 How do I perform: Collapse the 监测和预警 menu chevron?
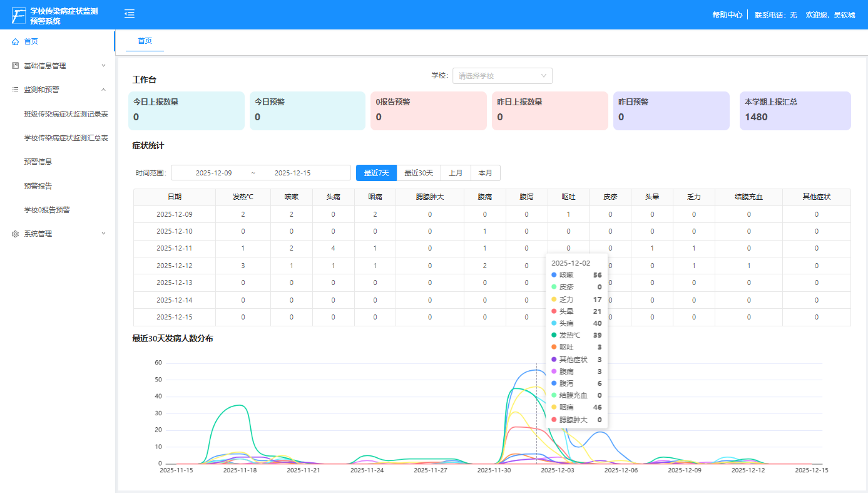tap(104, 90)
